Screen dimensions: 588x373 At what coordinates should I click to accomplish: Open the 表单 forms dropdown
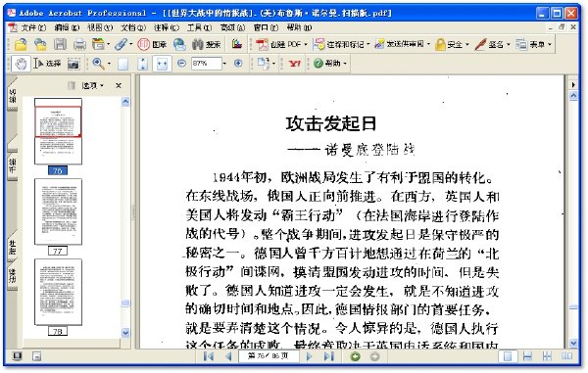[x=550, y=45]
